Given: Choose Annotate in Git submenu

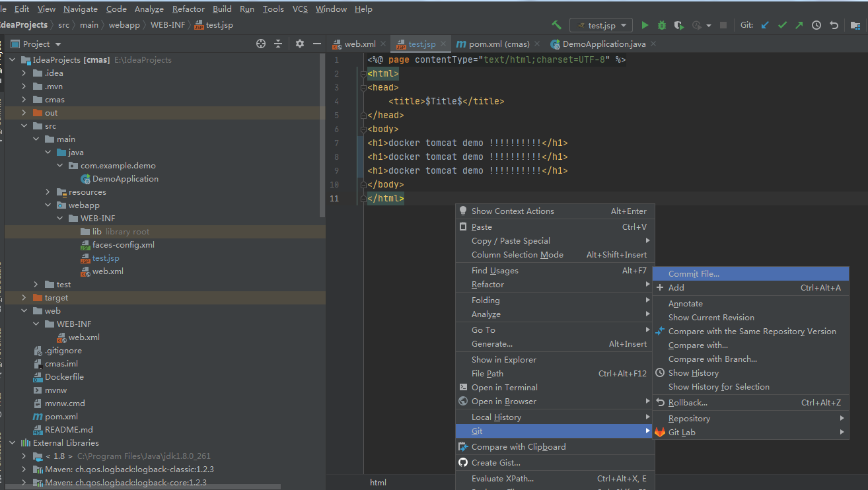Looking at the screenshot, I should tap(750, 303).
